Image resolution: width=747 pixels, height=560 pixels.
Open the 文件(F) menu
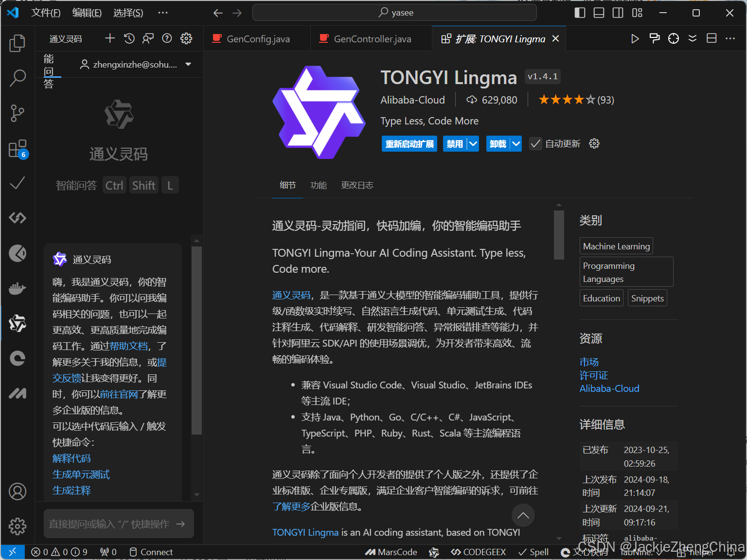46,13
